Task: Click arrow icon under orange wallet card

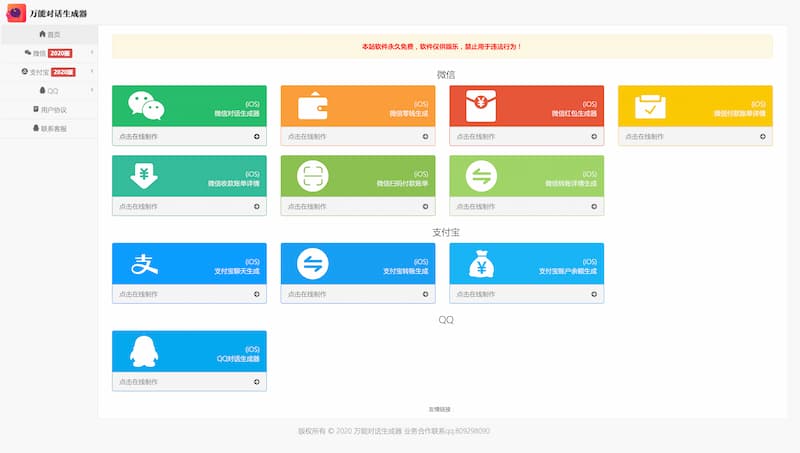Action: 426,137
